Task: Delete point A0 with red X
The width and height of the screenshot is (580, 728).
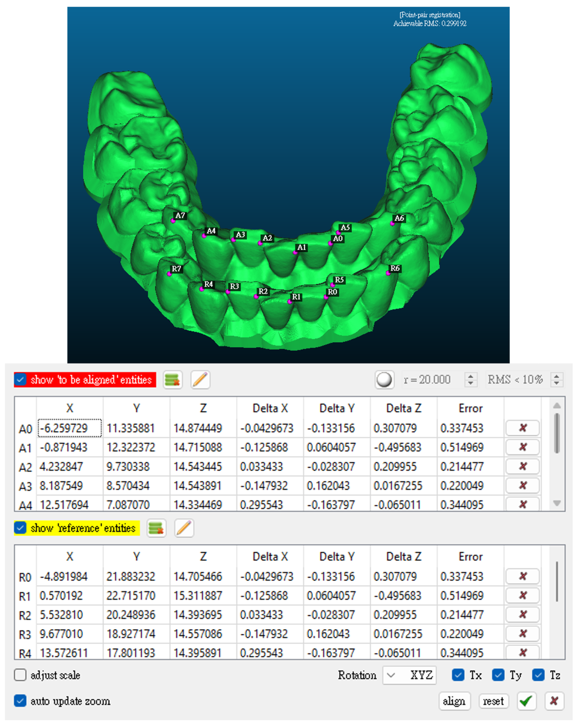Action: [x=522, y=428]
